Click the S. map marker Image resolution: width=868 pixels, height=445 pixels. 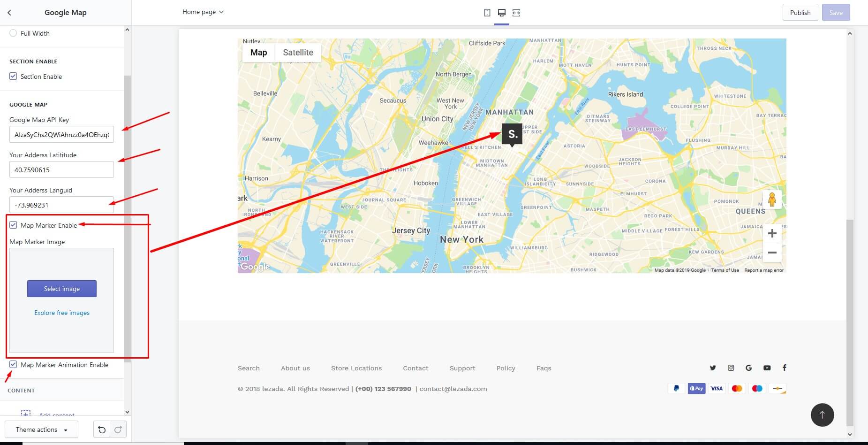pos(512,135)
